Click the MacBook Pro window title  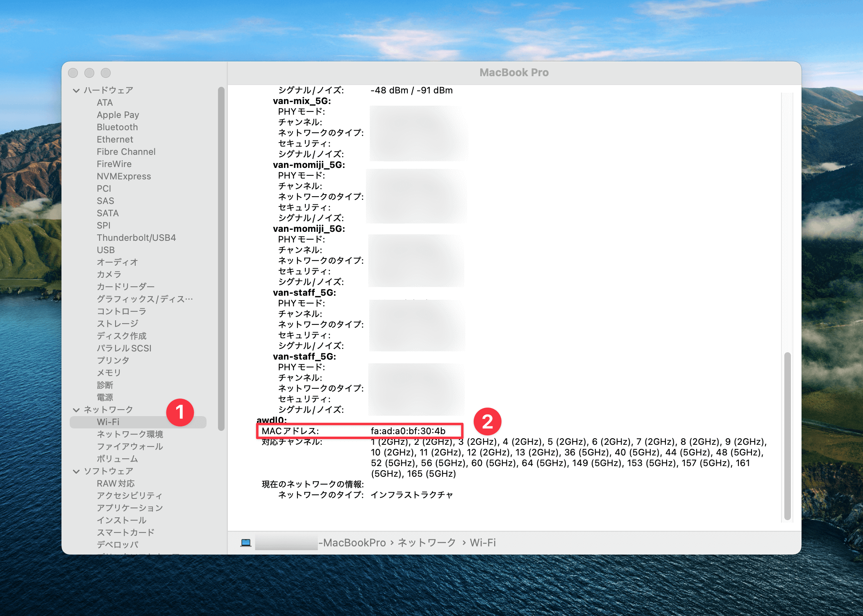pos(514,73)
